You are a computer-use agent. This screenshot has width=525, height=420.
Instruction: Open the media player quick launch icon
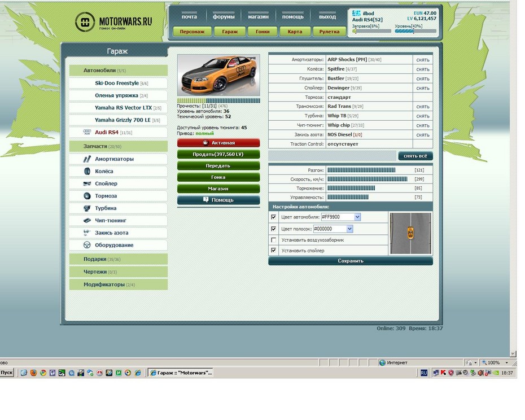(x=128, y=373)
